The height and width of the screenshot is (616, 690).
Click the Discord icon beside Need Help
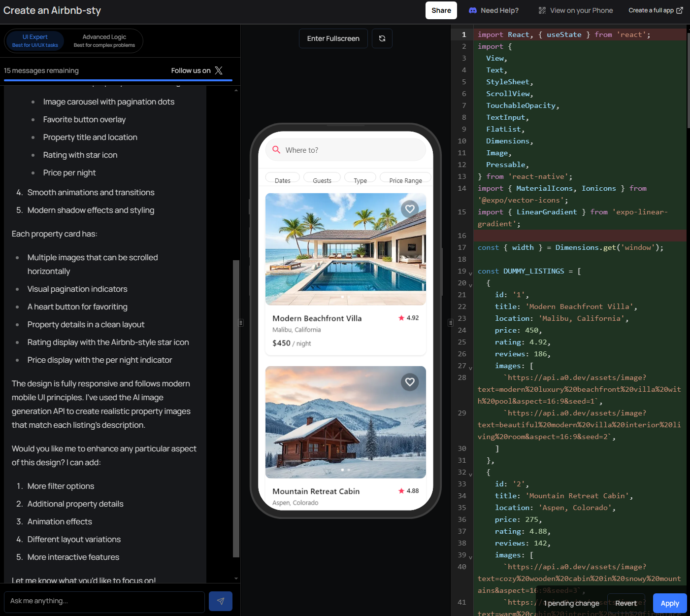(x=473, y=10)
